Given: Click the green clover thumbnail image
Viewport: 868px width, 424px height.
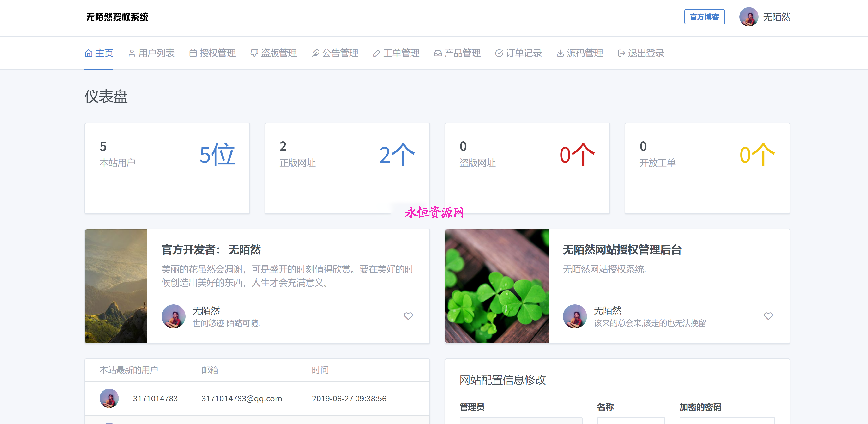Looking at the screenshot, I should [x=496, y=286].
